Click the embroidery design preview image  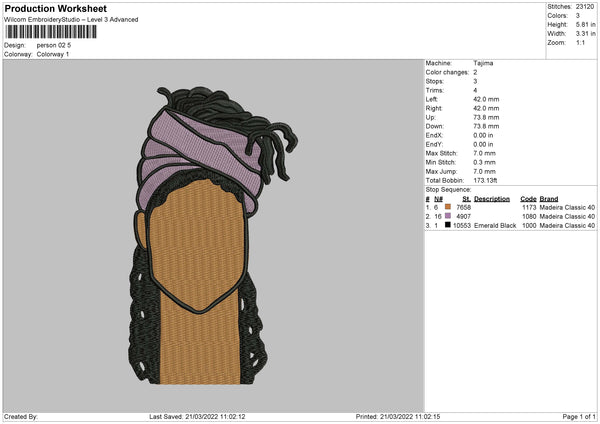tap(213, 235)
